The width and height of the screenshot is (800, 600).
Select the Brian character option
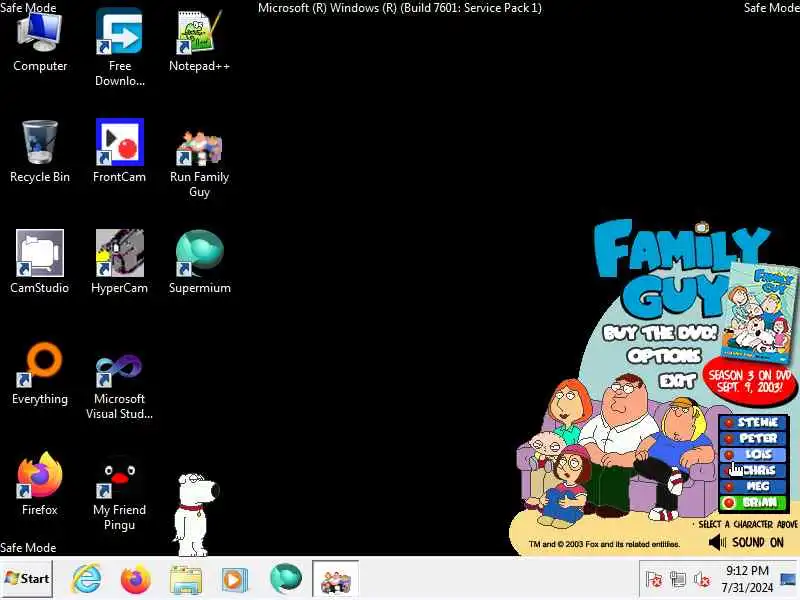[753, 503]
